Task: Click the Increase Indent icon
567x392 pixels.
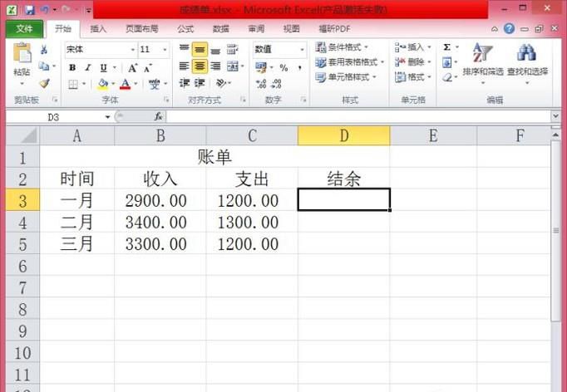Action: coord(200,83)
